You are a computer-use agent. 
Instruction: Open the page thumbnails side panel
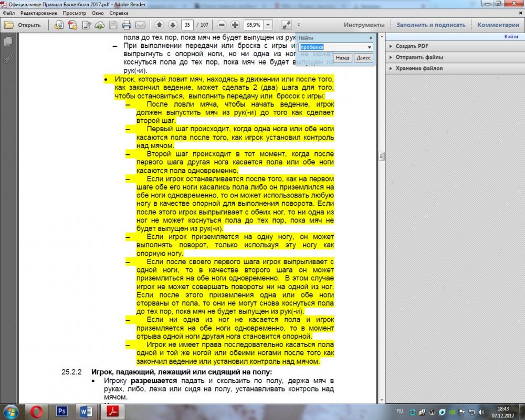pyautogui.click(x=8, y=41)
